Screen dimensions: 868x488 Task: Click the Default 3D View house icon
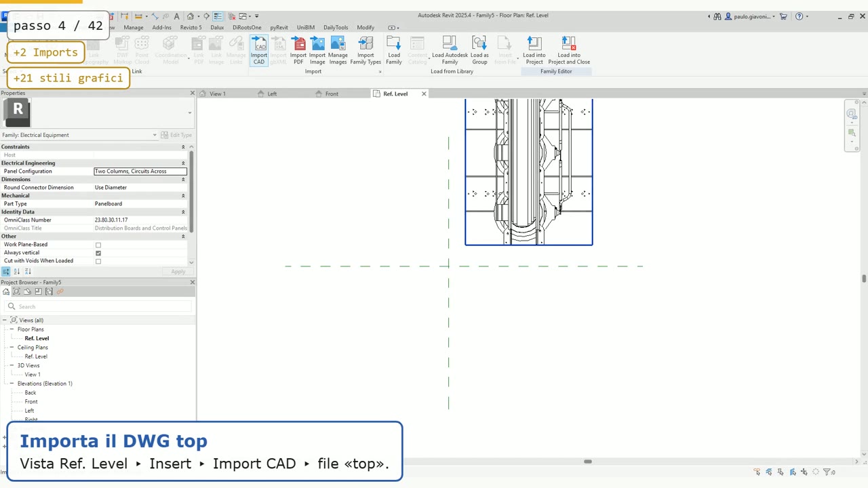(191, 16)
